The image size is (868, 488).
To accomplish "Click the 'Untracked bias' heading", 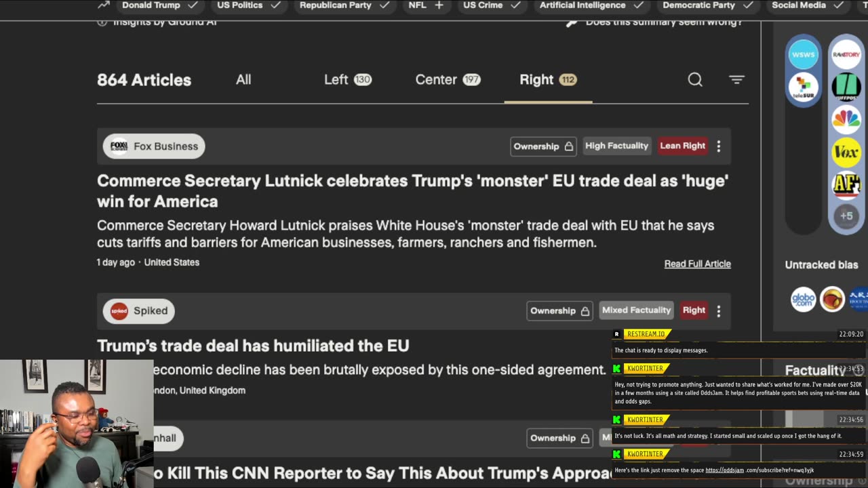I will tap(821, 265).
